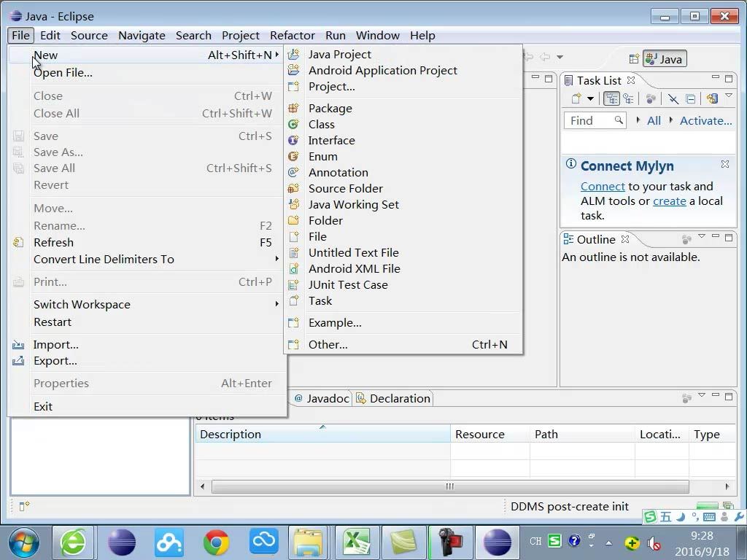Click the Package icon in submenu
The width and height of the screenshot is (747, 560).
pos(294,108)
